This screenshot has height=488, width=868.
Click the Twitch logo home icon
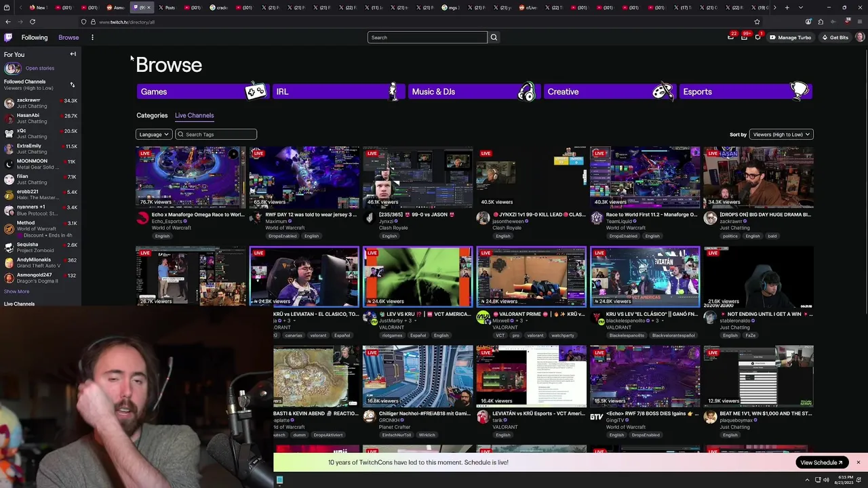7,37
